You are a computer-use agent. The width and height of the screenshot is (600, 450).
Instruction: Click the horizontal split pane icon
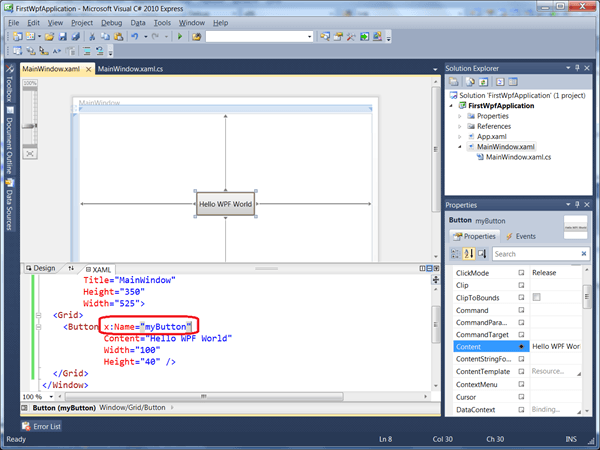[x=429, y=268]
